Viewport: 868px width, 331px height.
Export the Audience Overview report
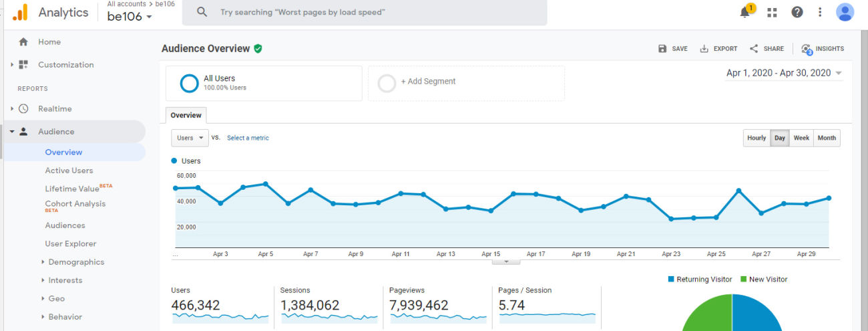[x=718, y=49]
